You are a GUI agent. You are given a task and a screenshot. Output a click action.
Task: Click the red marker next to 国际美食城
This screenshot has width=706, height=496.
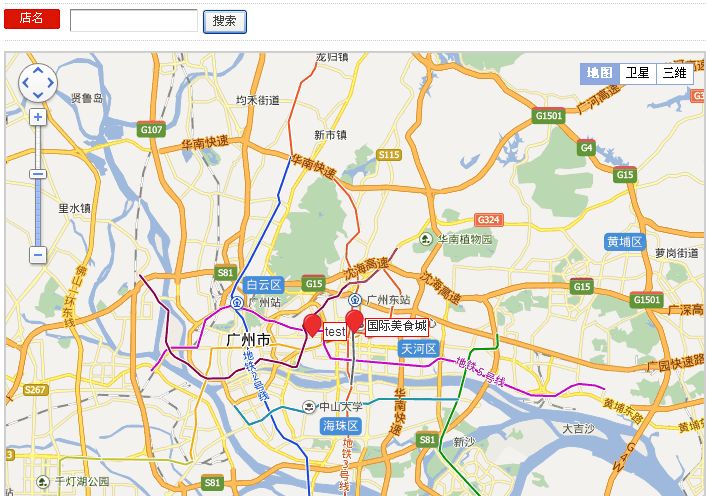click(354, 321)
